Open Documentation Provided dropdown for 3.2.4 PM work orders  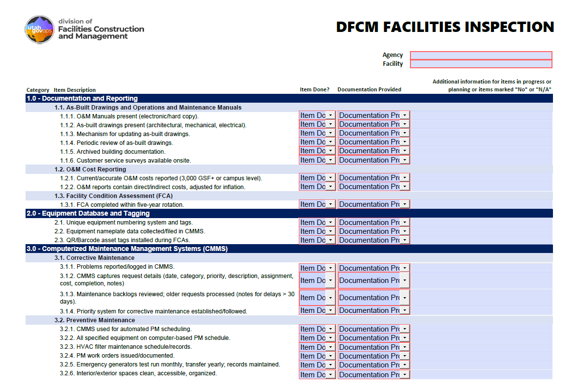pyautogui.click(x=374, y=356)
